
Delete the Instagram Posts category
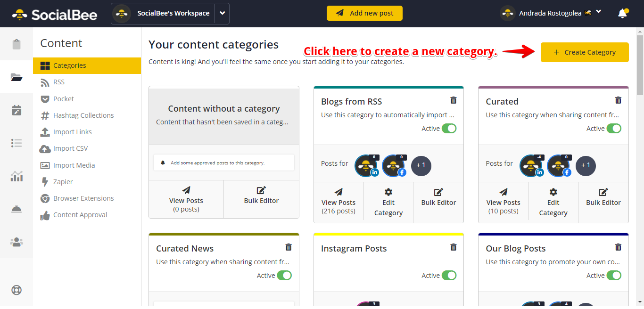tap(454, 247)
